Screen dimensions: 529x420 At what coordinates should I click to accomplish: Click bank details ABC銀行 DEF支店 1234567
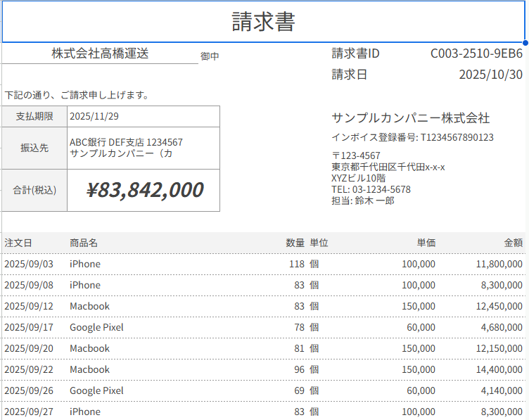click(126, 142)
